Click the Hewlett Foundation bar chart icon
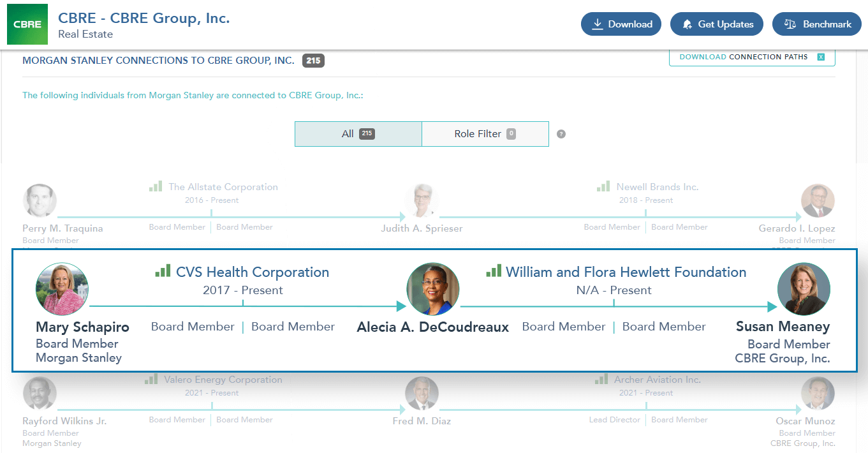This screenshot has height=453, width=868. pos(493,272)
